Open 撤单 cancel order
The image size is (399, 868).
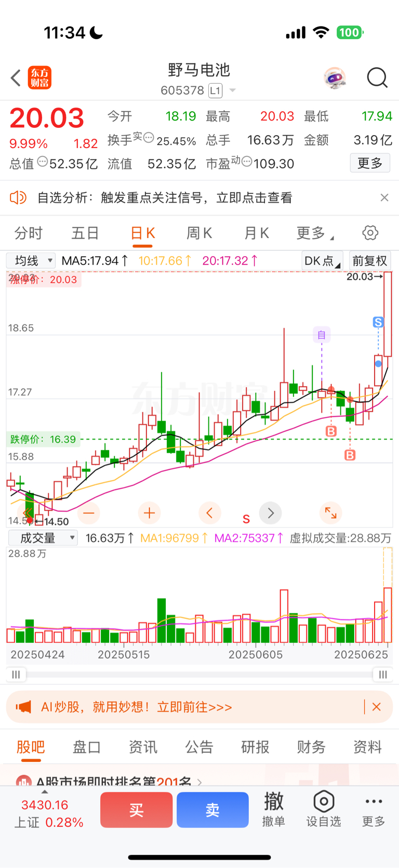click(274, 810)
